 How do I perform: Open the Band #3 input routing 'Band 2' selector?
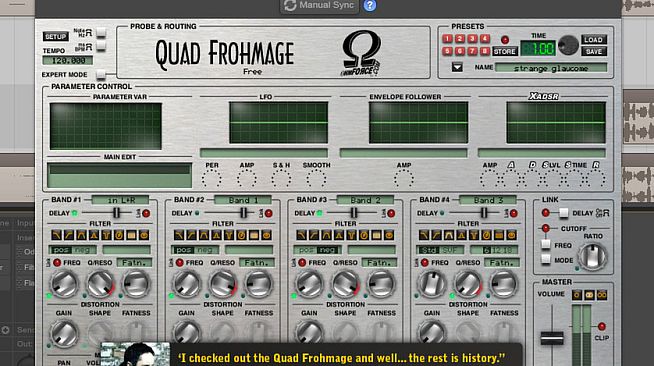coord(365,200)
